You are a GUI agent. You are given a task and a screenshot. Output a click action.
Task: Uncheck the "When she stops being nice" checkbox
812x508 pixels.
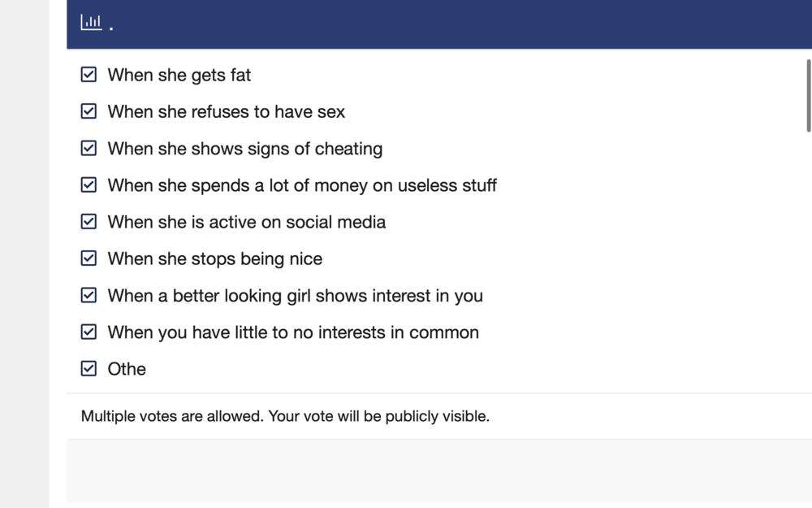(89, 258)
